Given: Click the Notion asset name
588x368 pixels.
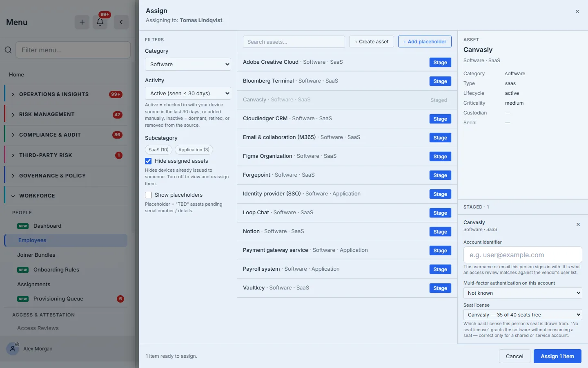Looking at the screenshot, I should point(251,231).
